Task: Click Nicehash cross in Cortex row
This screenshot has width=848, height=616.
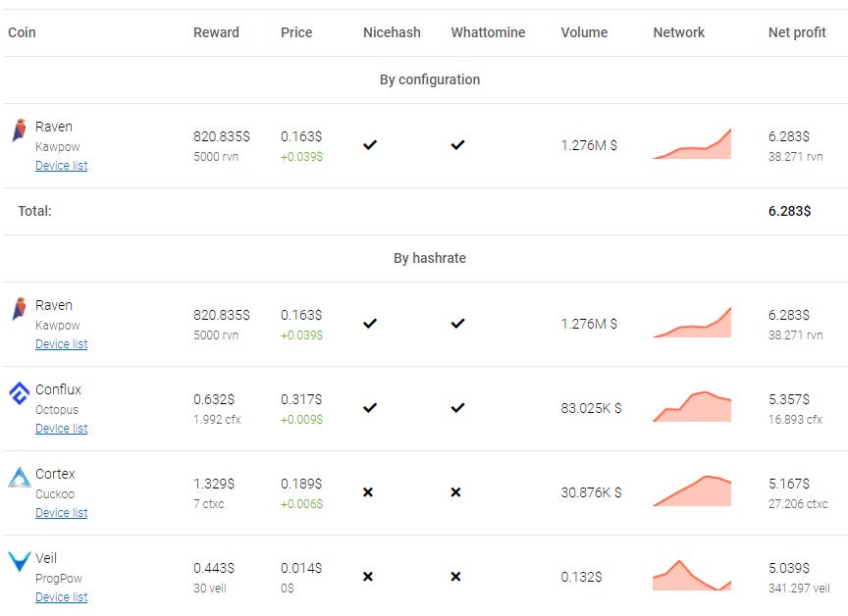Action: pos(368,492)
